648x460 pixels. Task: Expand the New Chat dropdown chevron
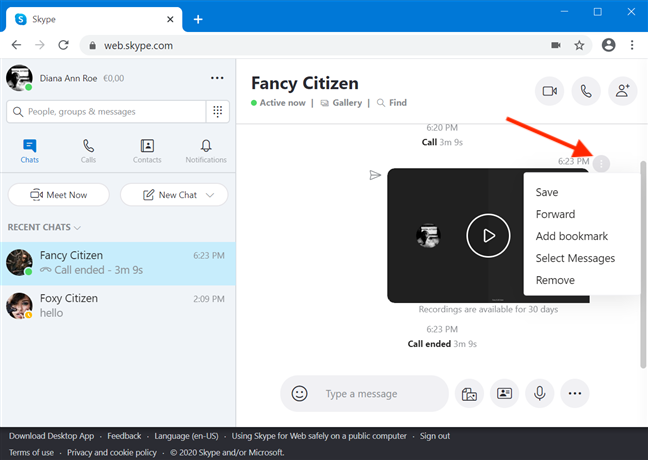210,195
